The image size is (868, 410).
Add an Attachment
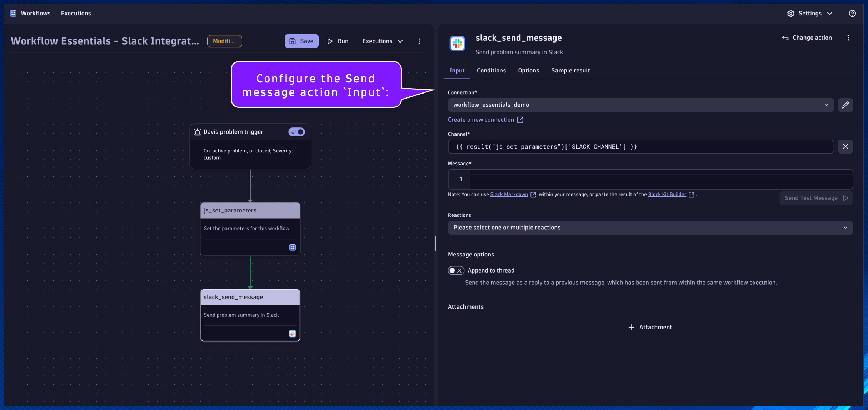(x=650, y=327)
